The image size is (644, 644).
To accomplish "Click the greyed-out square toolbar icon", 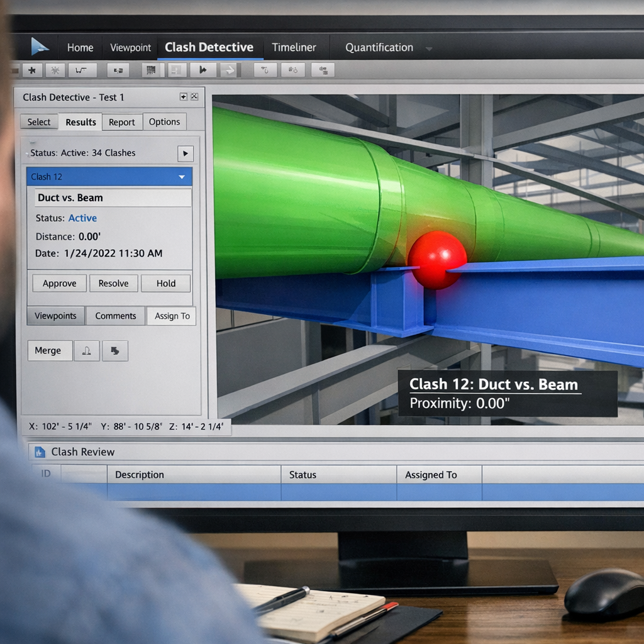I will [x=177, y=70].
